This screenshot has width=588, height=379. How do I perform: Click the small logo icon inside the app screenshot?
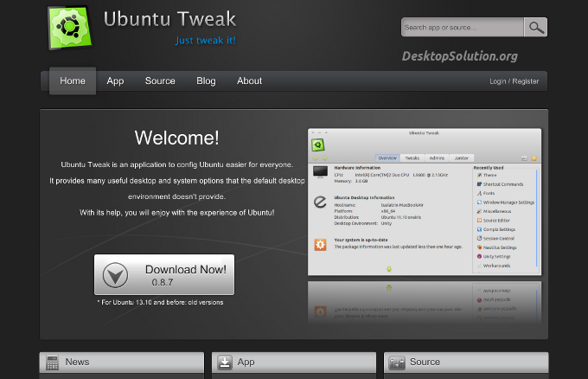[x=318, y=145]
